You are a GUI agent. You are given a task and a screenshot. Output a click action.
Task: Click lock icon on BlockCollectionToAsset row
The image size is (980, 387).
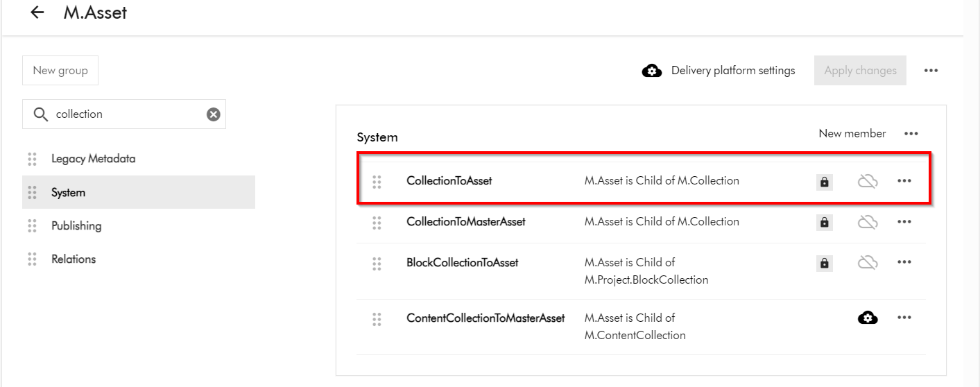[824, 263]
